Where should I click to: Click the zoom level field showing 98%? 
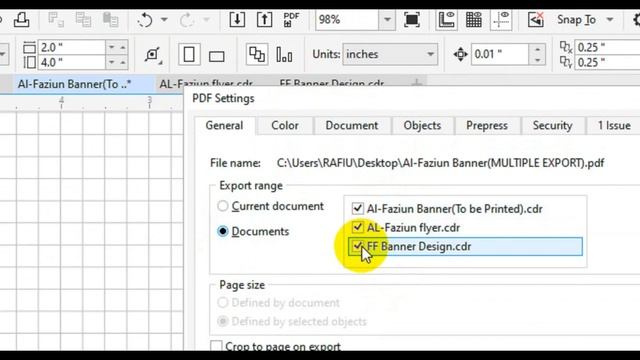coord(347,20)
